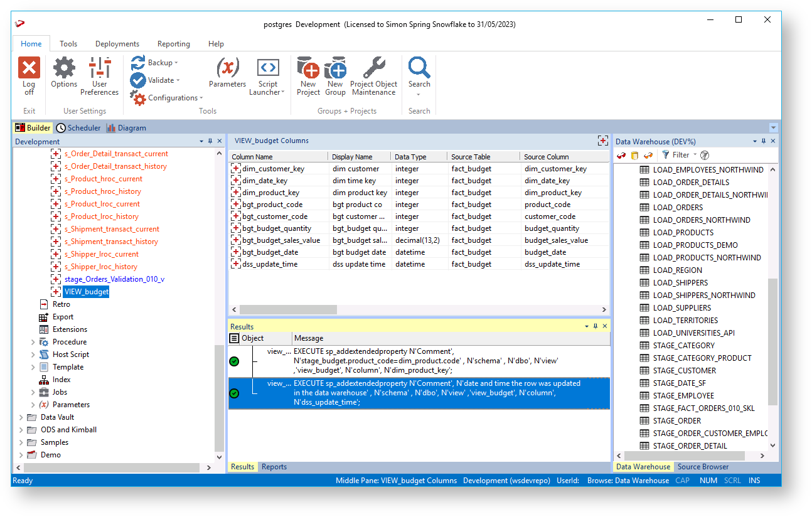Viewport: 812px width, 517px height.
Task: Switch to the Source Browser tab
Action: coord(703,467)
